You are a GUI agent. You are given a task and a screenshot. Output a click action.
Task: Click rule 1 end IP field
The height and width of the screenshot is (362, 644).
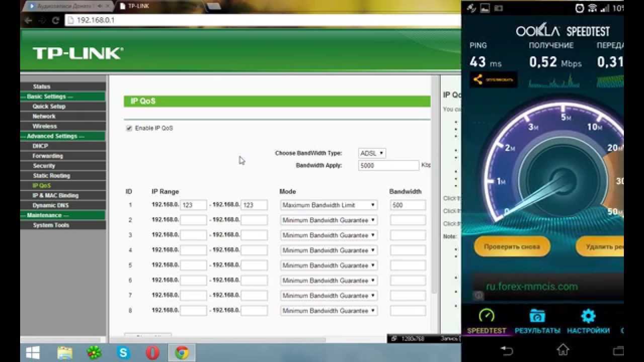pyautogui.click(x=254, y=205)
